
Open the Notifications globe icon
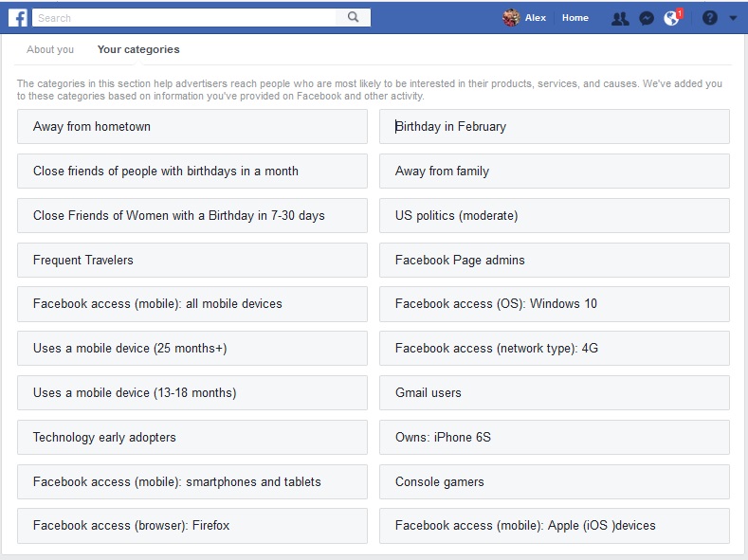pos(671,18)
